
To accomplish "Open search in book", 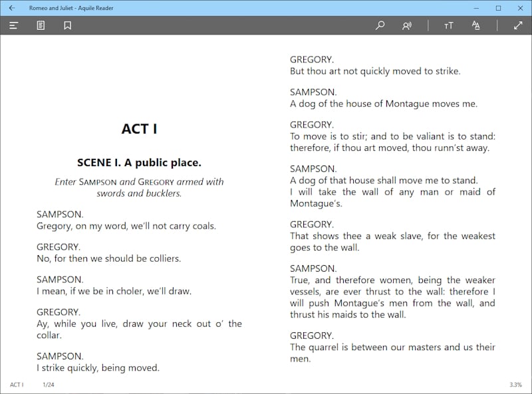I will [380, 25].
